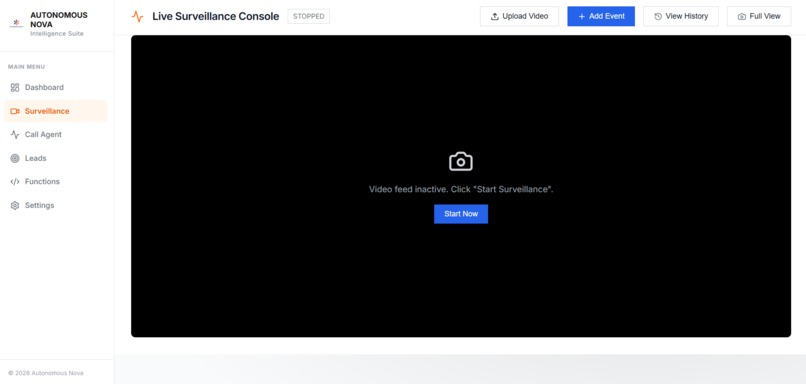Click the orange pulse icon beside console title

[x=137, y=16]
